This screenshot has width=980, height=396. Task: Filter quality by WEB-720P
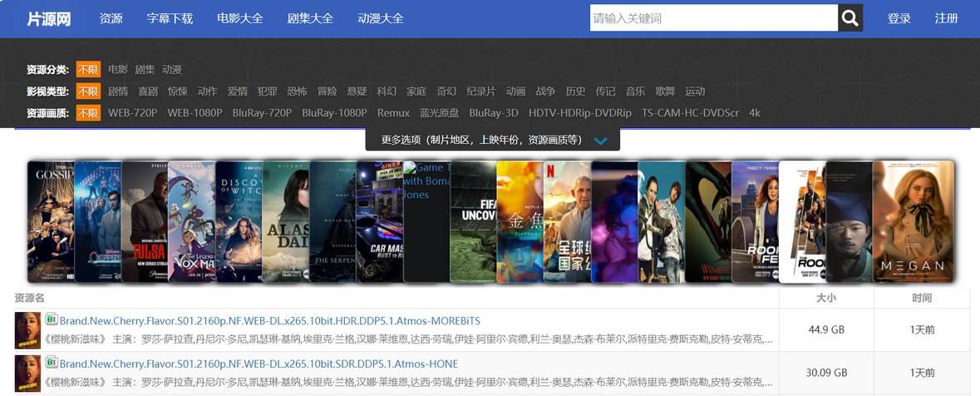click(132, 113)
